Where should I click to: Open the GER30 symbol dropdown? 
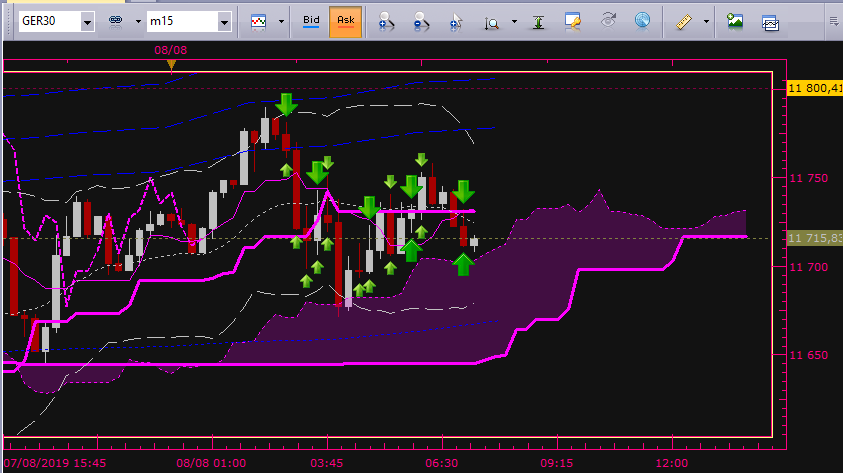coord(87,22)
